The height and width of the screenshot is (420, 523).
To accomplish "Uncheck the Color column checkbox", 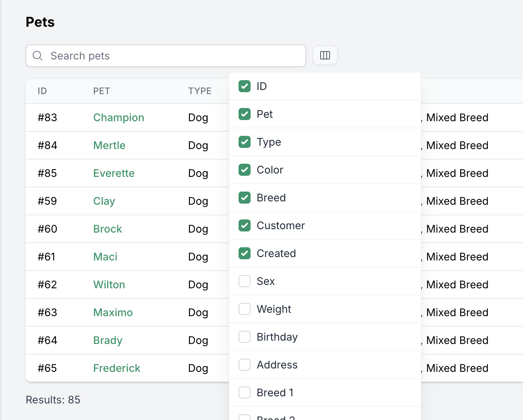I will coord(245,170).
